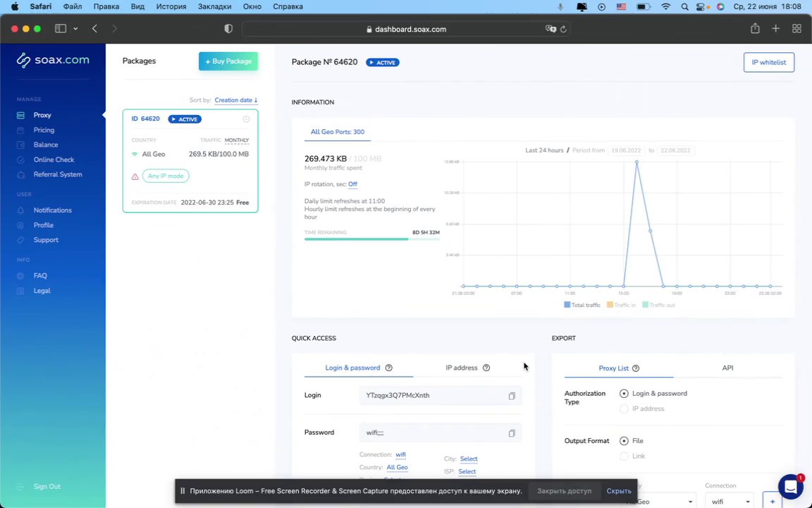Open help icon next to Proxy List
Image resolution: width=812 pixels, height=508 pixels.
click(x=636, y=368)
